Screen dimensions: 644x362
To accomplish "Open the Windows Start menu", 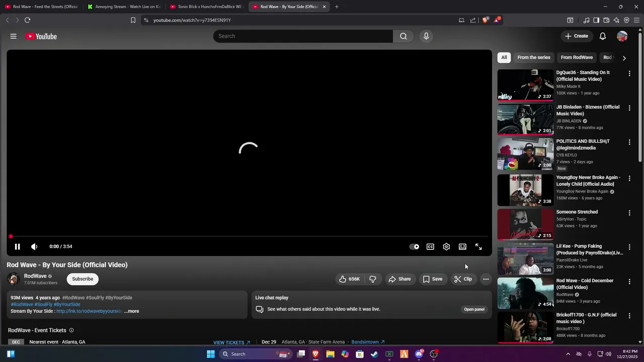I will coord(211,354).
